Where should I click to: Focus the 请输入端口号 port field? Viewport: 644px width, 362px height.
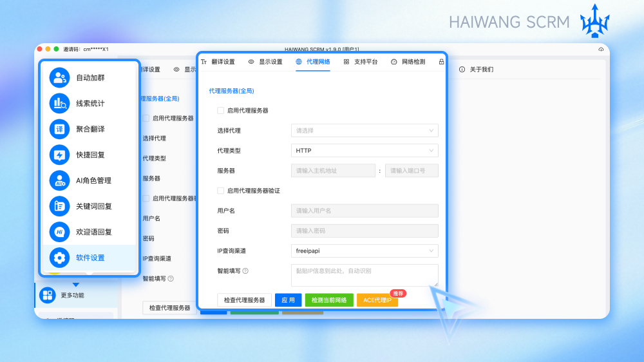[x=412, y=171]
